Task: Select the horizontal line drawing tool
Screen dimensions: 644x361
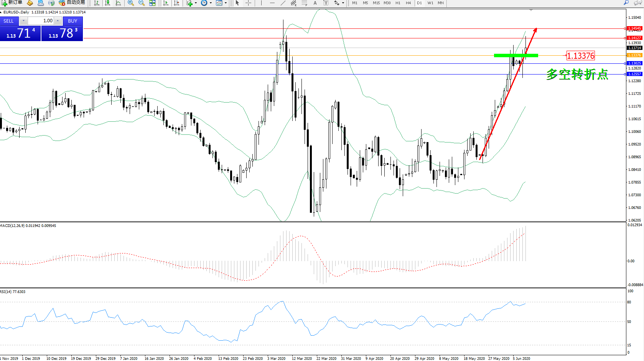Action: click(x=272, y=3)
